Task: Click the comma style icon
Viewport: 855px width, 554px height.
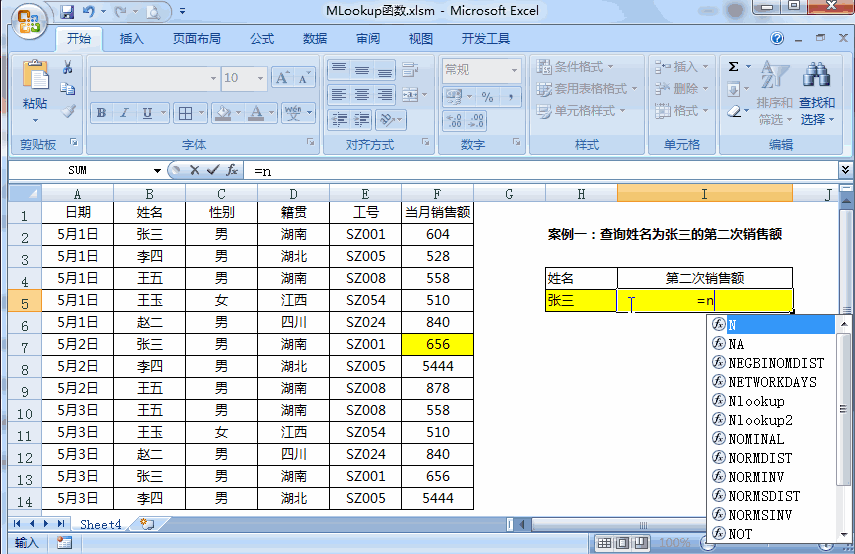Action: (x=510, y=97)
